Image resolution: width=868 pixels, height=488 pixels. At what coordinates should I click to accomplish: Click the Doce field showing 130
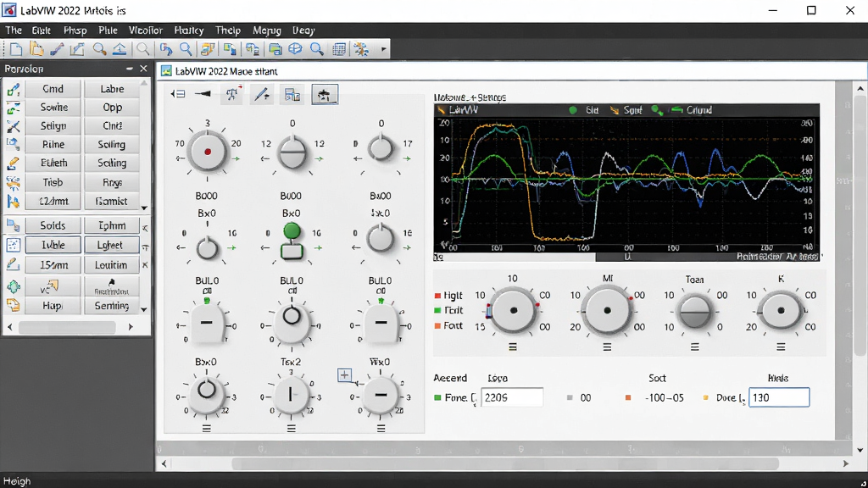coord(779,397)
